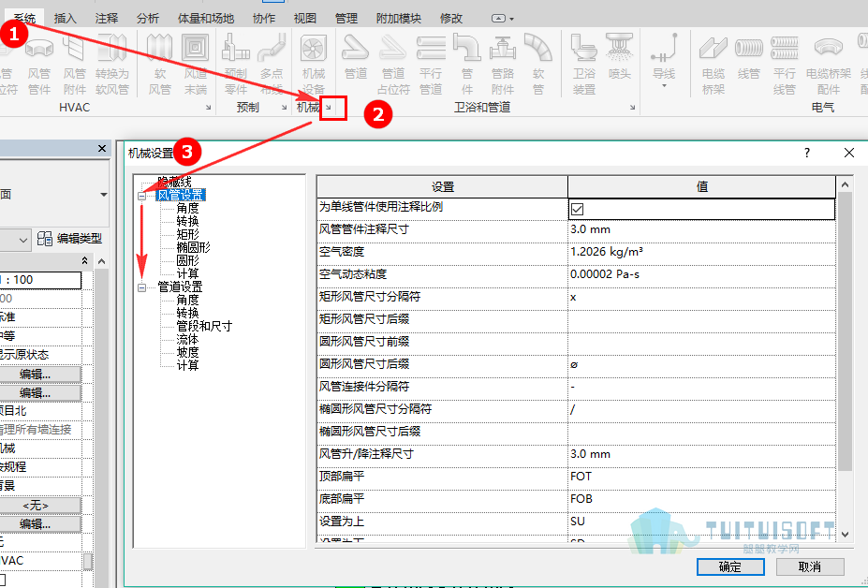868x588 pixels.
Task: Collapse the 风管设置 tree node
Action: point(141,196)
